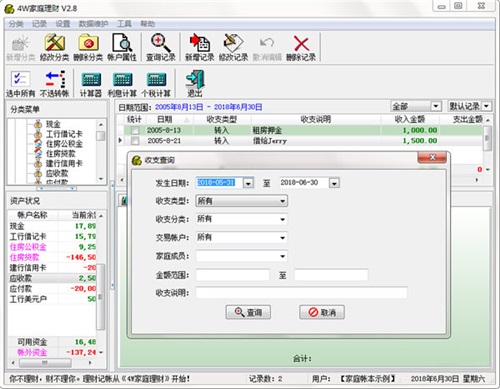This screenshot has width=500, height=389.
Task: Tick the checkbox for the 2005-8-21 record
Action: pyautogui.click(x=135, y=141)
